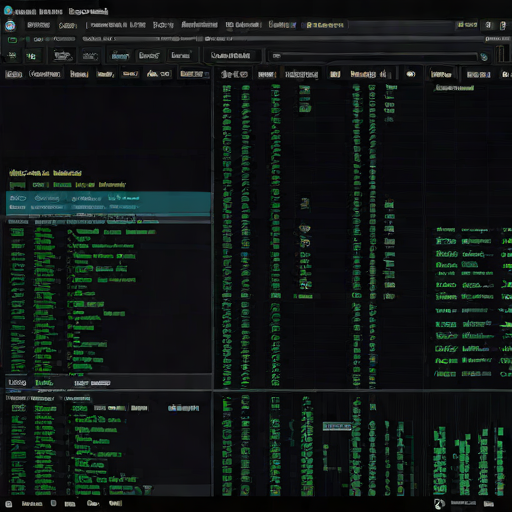The height and width of the screenshot is (512, 512).
Task: Click the first green icon in the main toolbar
Action: click(12, 55)
